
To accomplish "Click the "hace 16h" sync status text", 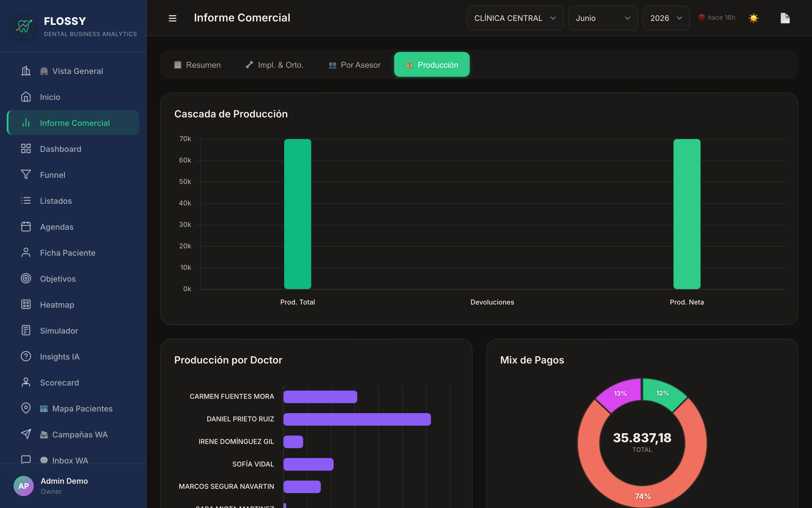I will (721, 17).
